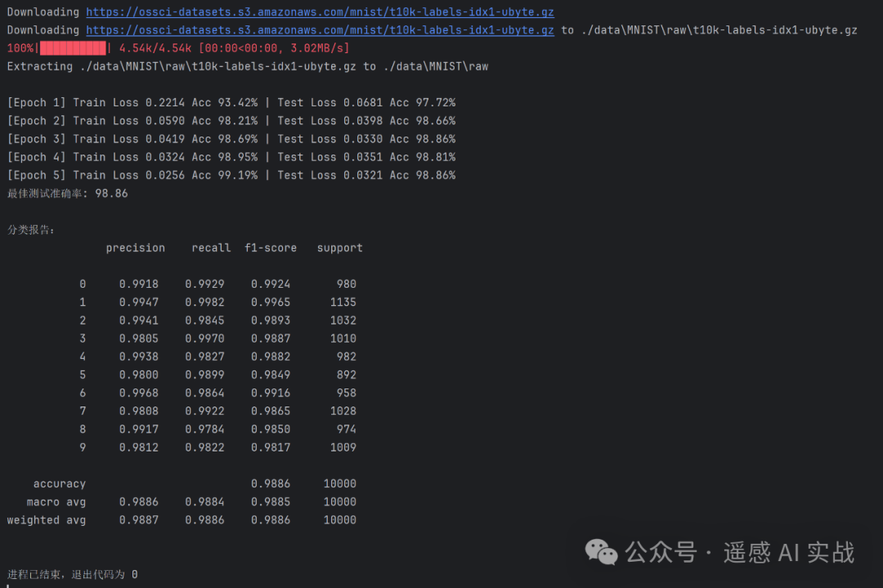This screenshot has height=588, width=883.
Task: Click the '分类报告:' heading
Action: click(x=31, y=230)
